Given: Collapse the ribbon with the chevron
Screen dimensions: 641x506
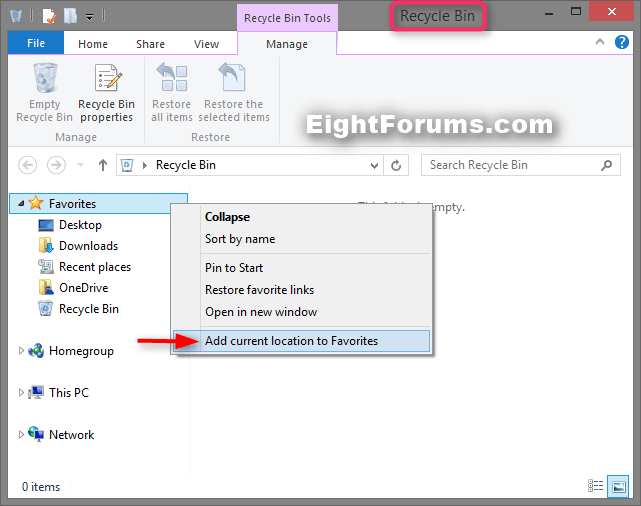Looking at the screenshot, I should (599, 43).
